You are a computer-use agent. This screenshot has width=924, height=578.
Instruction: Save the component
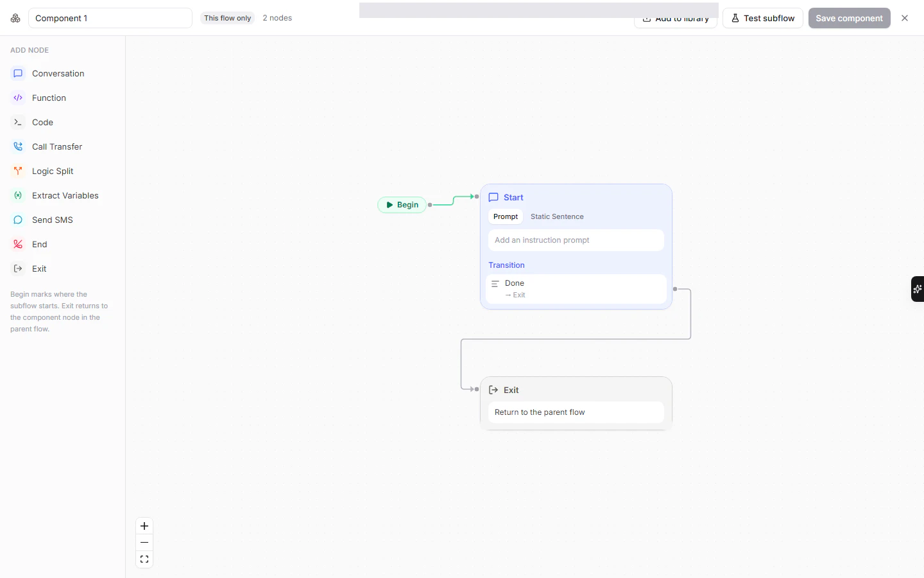coord(849,18)
